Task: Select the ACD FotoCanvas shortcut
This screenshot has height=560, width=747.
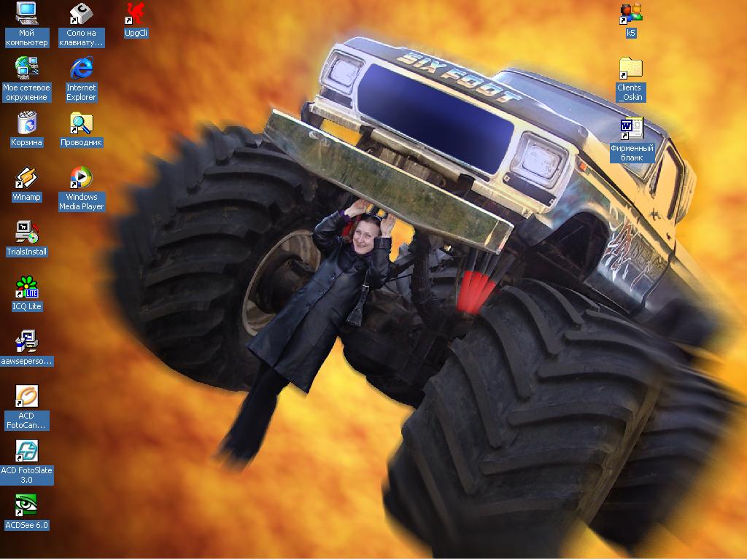Action: coord(26,396)
